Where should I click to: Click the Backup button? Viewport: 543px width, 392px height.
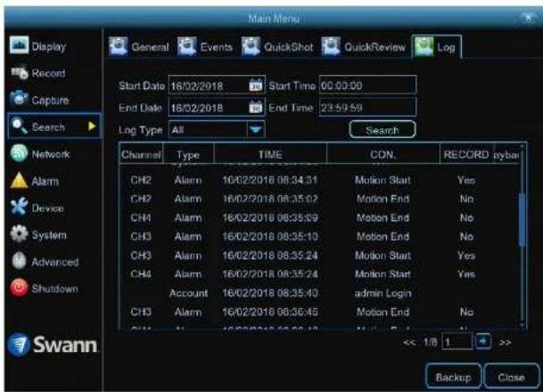pyautogui.click(x=453, y=377)
